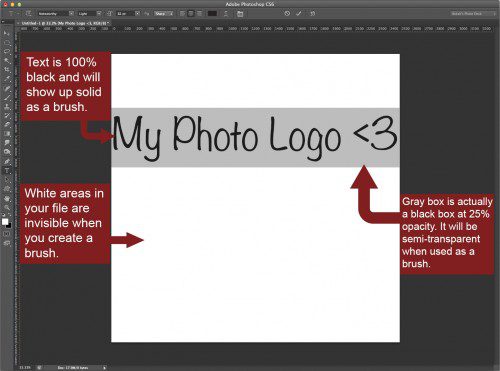Open Create Warped Text
Screen dimensions: 500x371
(226, 14)
